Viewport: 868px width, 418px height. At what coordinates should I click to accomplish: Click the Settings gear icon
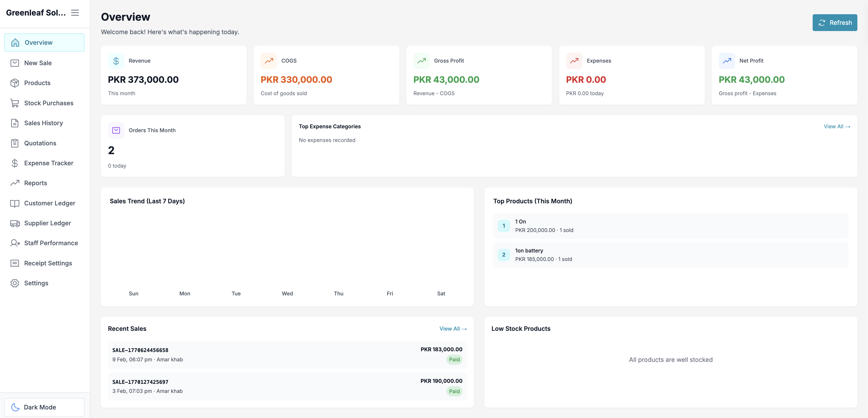pos(15,283)
